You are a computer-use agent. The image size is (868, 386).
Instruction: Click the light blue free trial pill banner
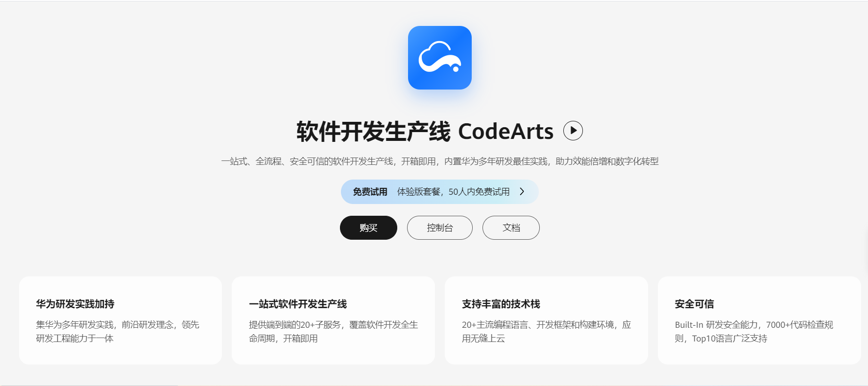[439, 192]
